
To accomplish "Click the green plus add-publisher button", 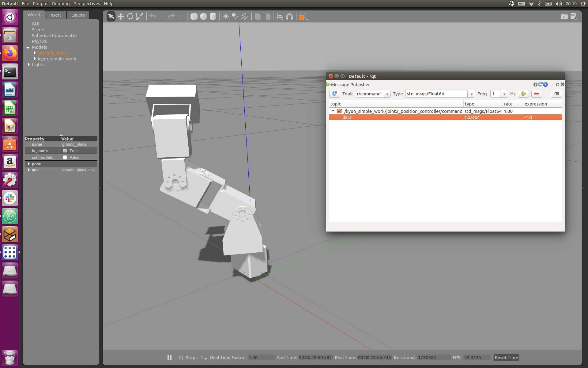I will (523, 94).
